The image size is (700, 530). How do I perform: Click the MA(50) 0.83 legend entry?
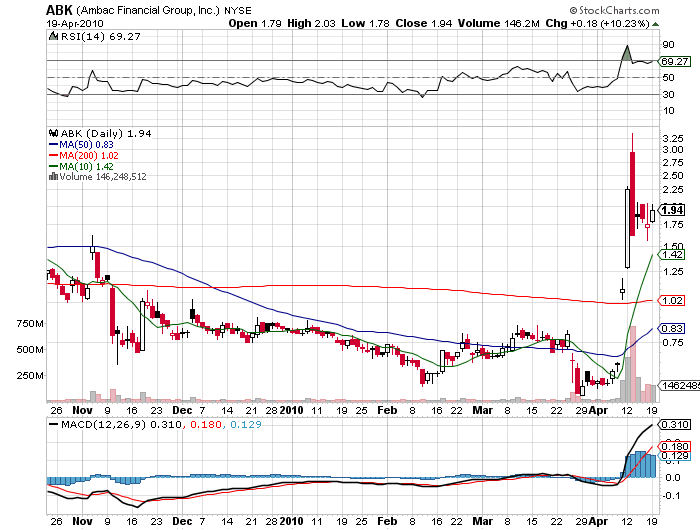tap(86, 145)
